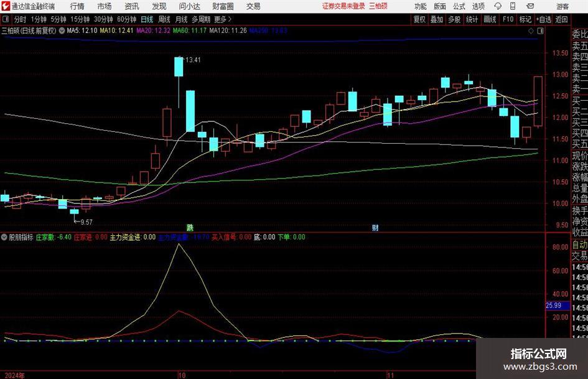Click the 自动 label in right panel
588x379 pixels.
coord(580,245)
